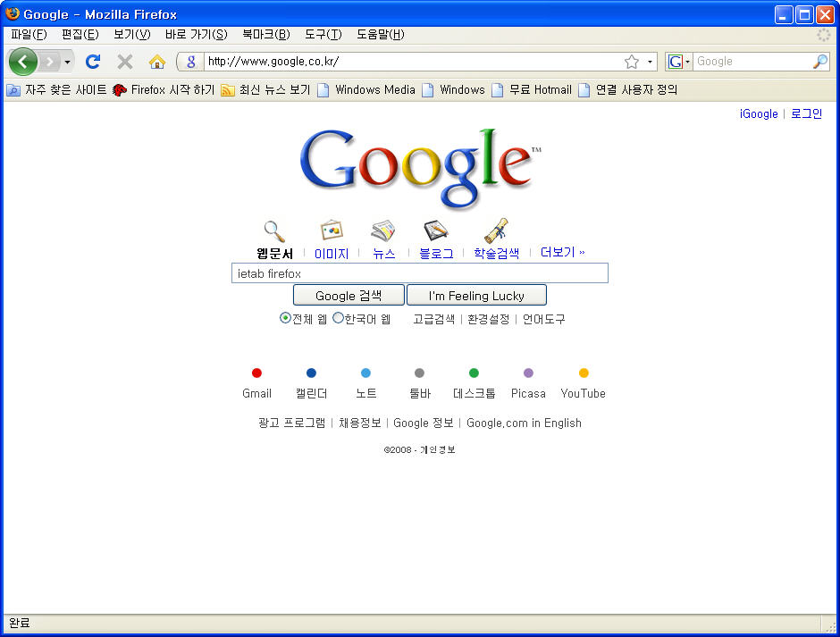Open the Google 정보 link

tap(424, 423)
